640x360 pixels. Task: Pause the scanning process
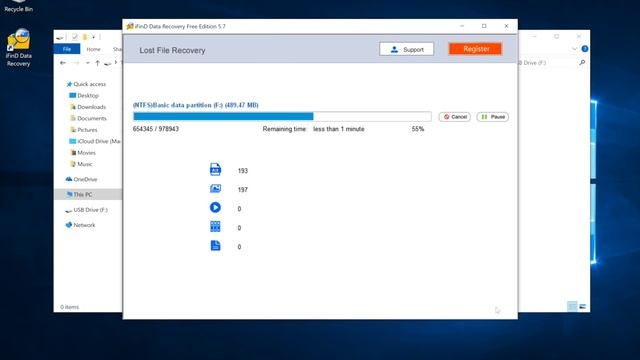pyautogui.click(x=493, y=117)
